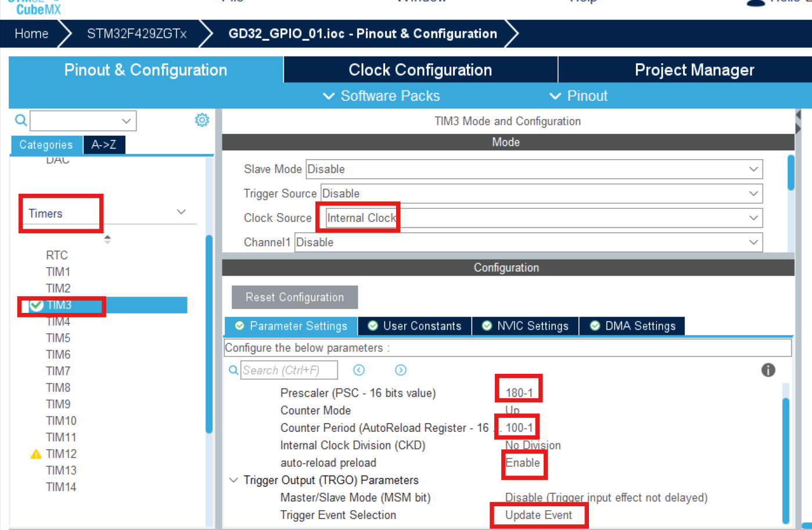The height and width of the screenshot is (530, 812).
Task: Click the Trigger Event Selection Update Event value
Action: coord(538,515)
